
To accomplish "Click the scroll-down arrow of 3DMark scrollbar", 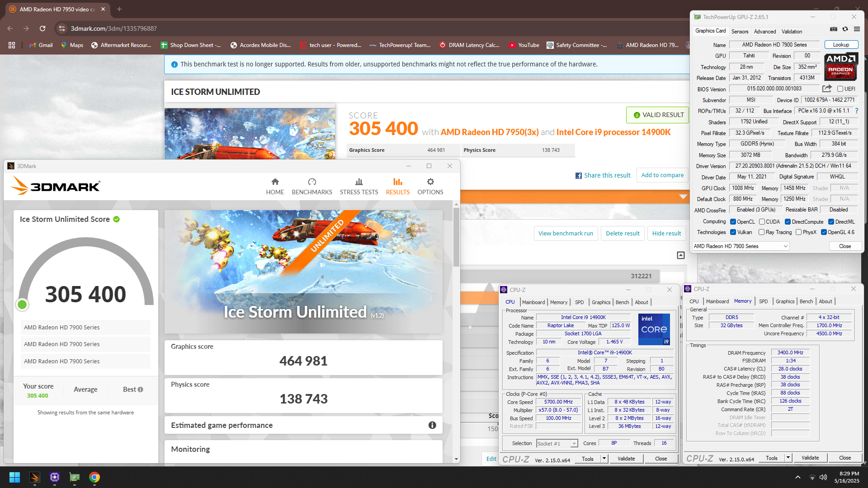I will pos(456,459).
